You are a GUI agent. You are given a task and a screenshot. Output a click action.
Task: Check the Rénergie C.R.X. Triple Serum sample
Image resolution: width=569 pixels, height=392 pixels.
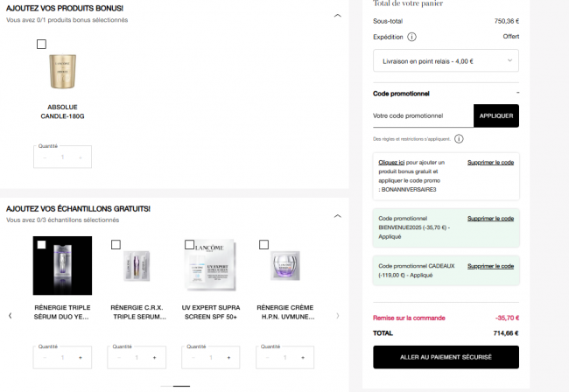point(116,245)
